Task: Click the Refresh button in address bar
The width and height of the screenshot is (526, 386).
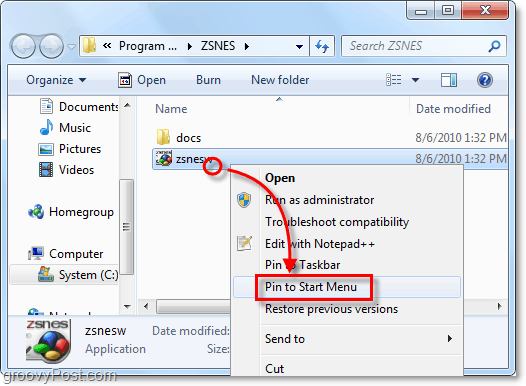Action: 322,46
